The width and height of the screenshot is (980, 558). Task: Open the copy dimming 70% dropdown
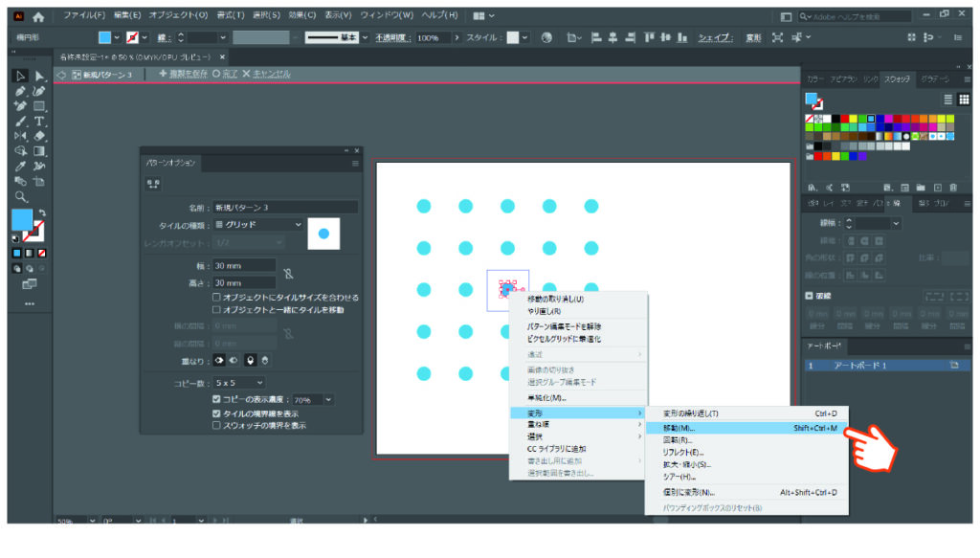(328, 400)
